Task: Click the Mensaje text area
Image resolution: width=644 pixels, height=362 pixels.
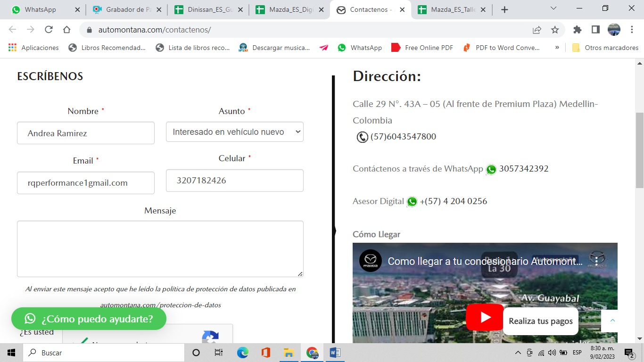Action: (x=160, y=249)
